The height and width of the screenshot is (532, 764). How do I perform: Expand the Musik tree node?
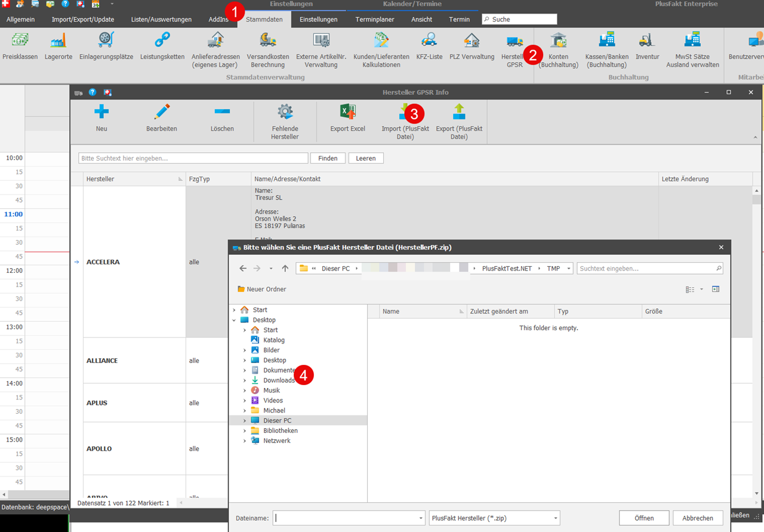(x=245, y=390)
